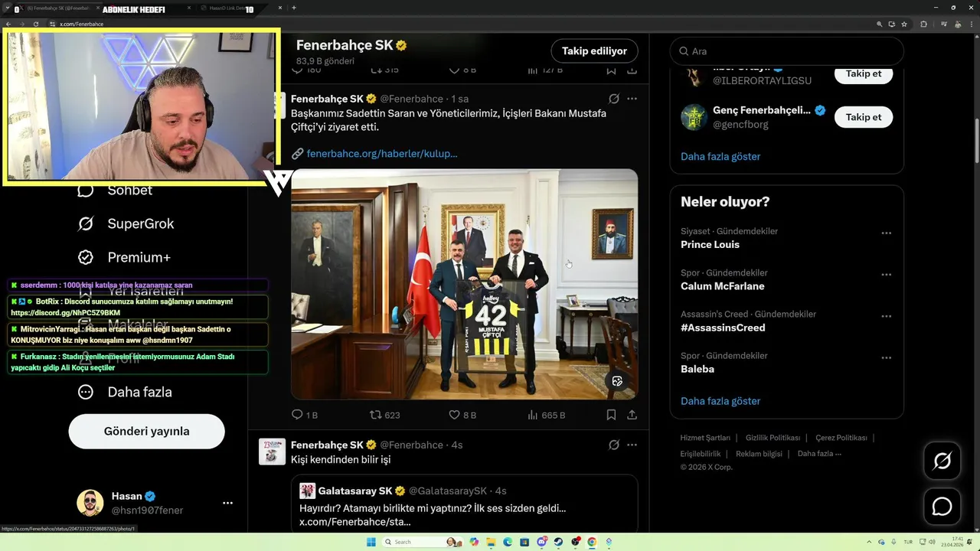Bookmark the Saran visit post
The image size is (980, 551).
tap(611, 415)
